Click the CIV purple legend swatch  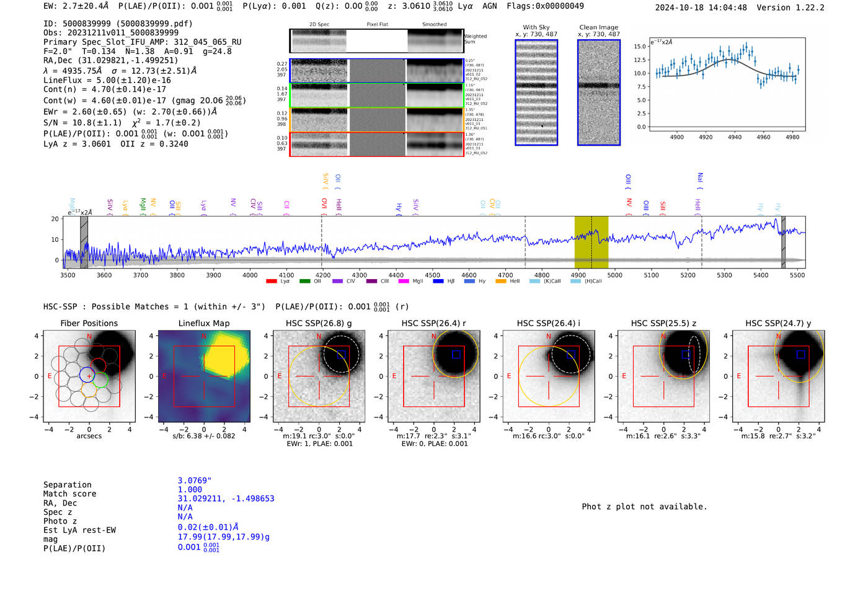(x=337, y=282)
